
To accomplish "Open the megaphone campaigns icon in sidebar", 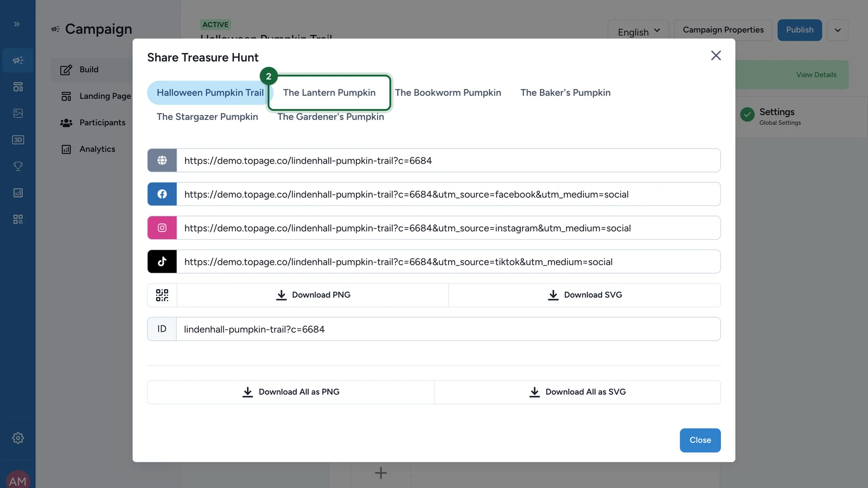I will point(18,60).
